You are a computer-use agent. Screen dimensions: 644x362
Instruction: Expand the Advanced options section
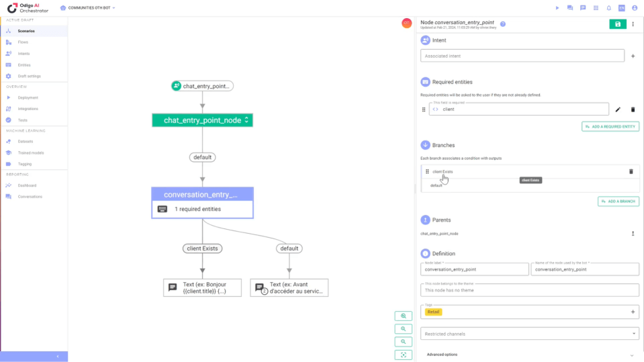[x=530, y=355]
